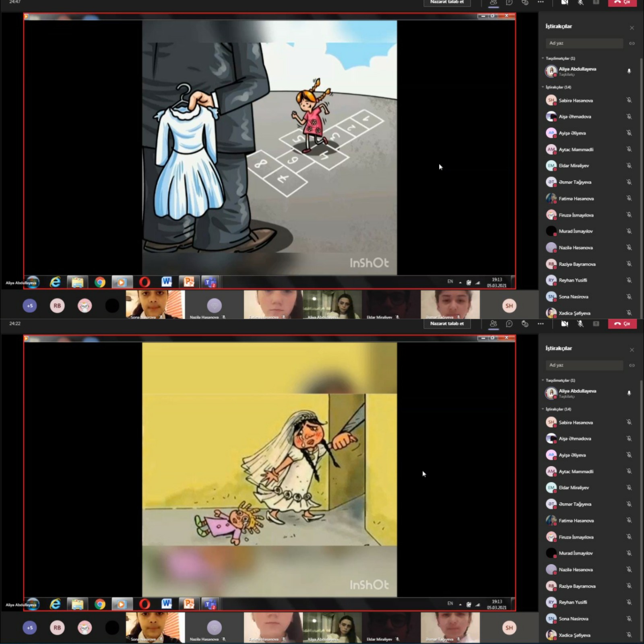Select Murad İsmayılov in 24:22 meeting list

click(589, 553)
